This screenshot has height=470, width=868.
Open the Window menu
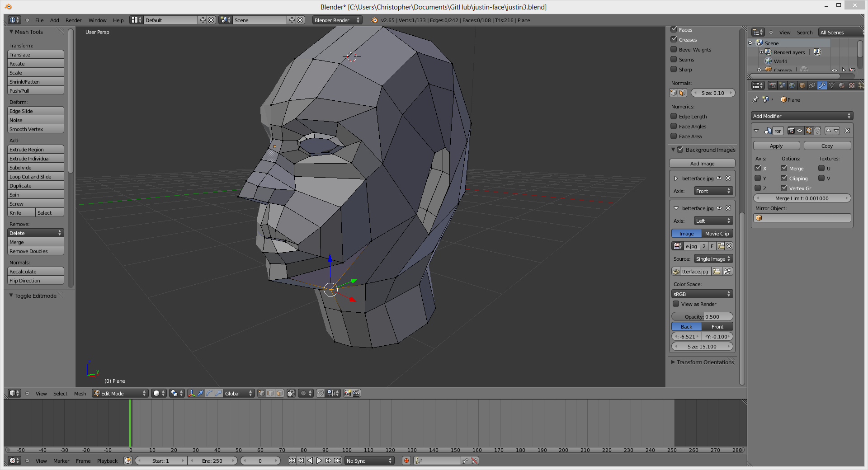click(97, 20)
